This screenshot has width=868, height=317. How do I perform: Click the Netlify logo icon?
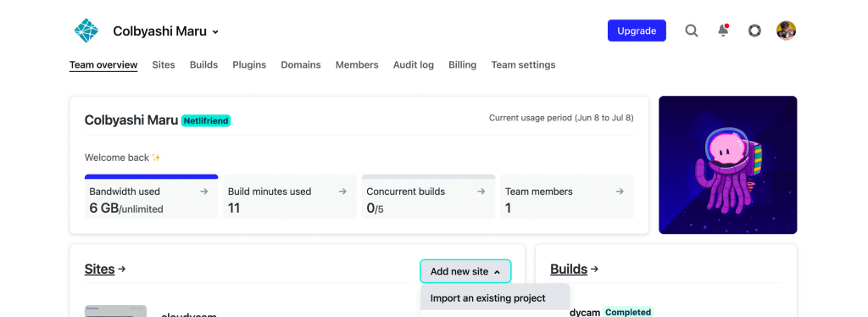point(86,31)
